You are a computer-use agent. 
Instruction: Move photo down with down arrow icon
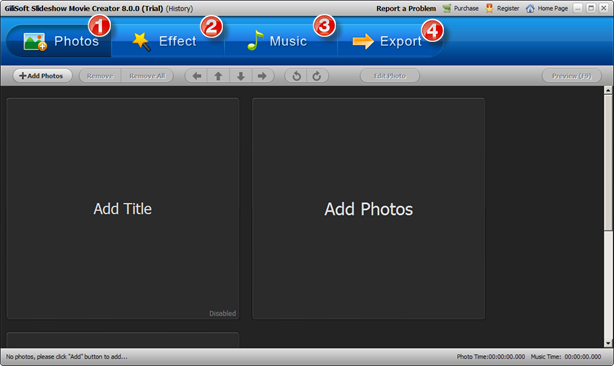pos(240,76)
